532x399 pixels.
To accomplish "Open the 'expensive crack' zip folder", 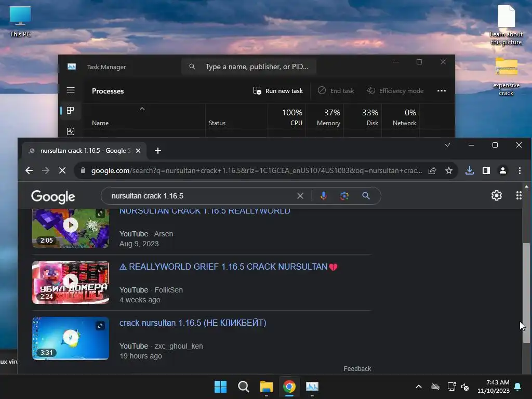I will pyautogui.click(x=506, y=77).
